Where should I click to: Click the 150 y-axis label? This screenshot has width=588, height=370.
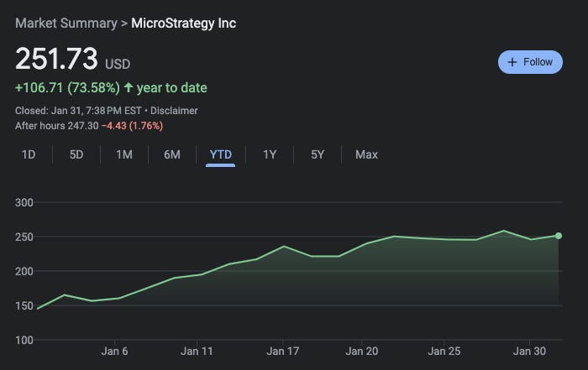(24, 305)
